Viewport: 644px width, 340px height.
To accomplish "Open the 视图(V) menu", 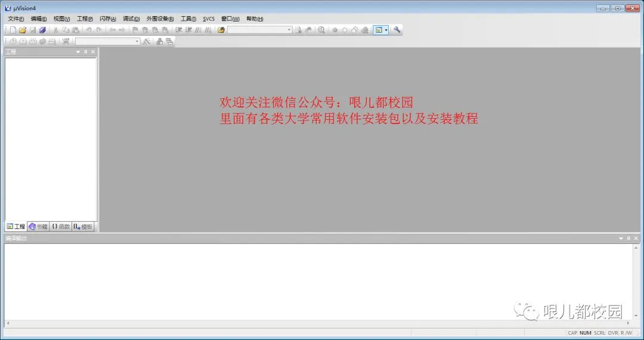I will [61, 19].
